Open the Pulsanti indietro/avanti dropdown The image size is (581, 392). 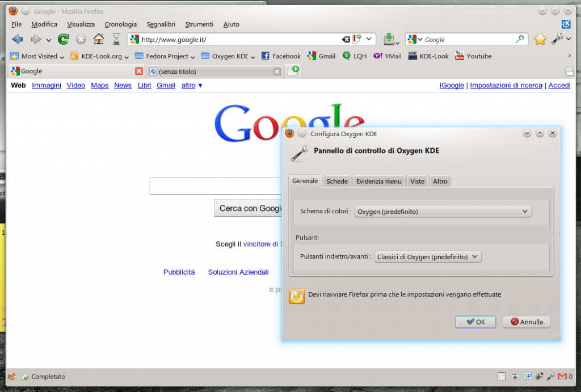click(427, 257)
